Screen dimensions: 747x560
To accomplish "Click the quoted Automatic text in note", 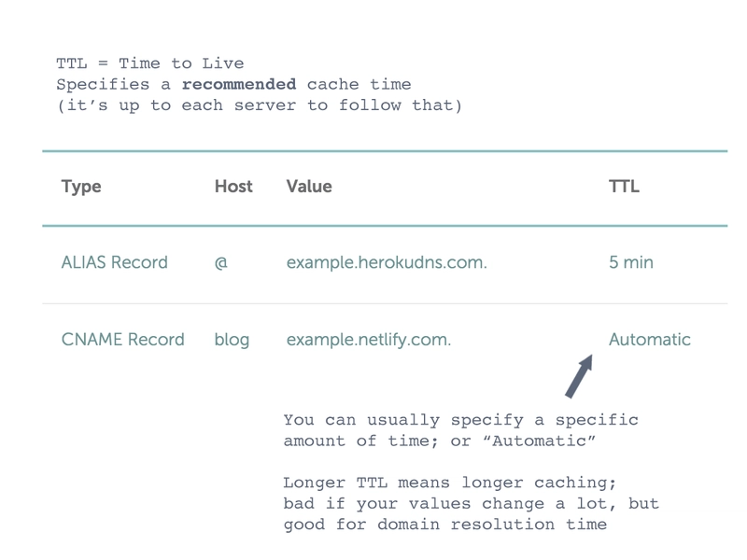I will pos(539,441).
